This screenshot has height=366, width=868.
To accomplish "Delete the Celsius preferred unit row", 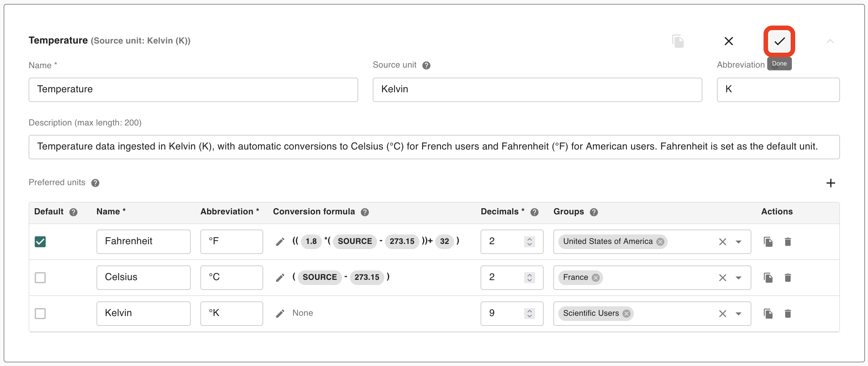I will (x=788, y=277).
